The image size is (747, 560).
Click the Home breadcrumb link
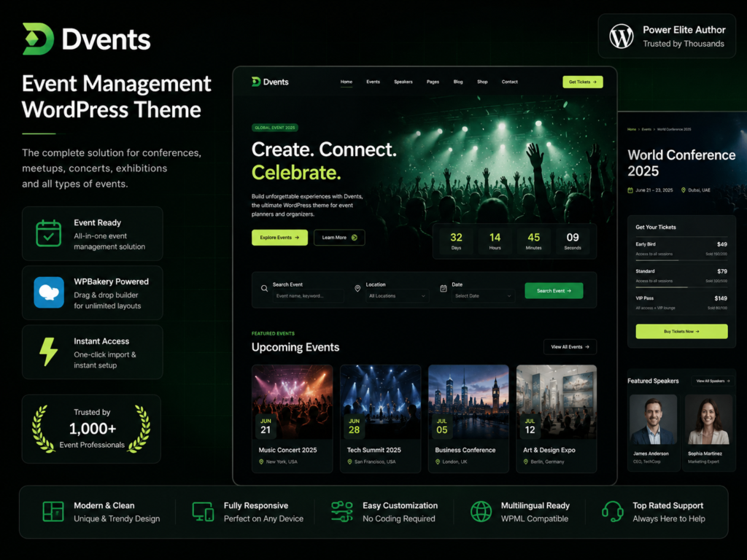pyautogui.click(x=632, y=130)
